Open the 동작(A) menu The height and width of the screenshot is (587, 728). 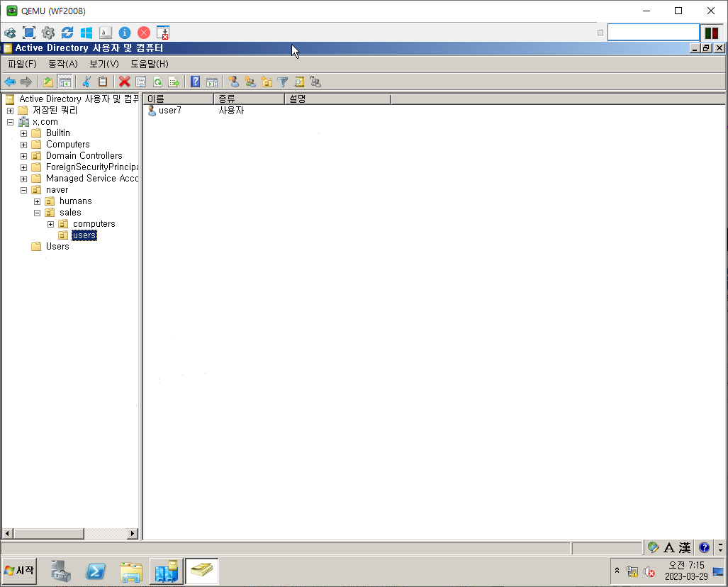pyautogui.click(x=63, y=64)
